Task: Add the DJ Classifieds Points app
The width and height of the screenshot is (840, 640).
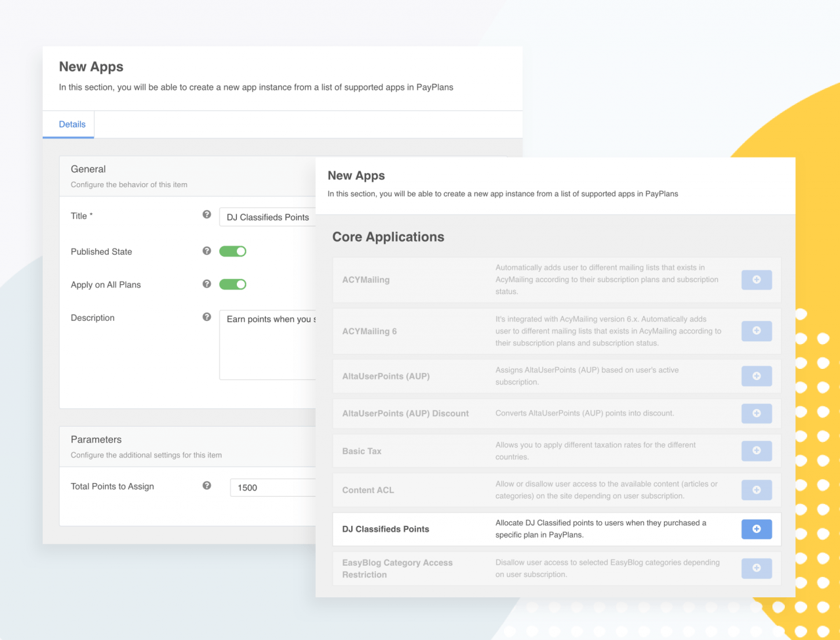Action: 757,529
